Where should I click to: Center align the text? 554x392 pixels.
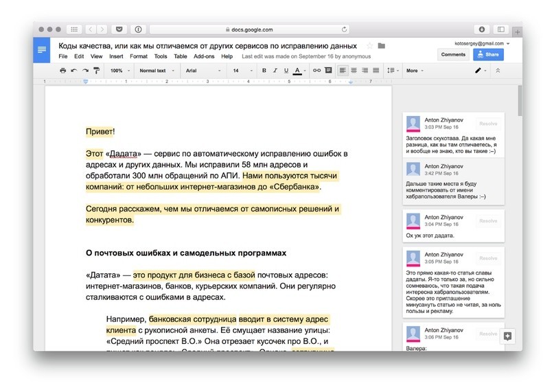pyautogui.click(x=354, y=70)
